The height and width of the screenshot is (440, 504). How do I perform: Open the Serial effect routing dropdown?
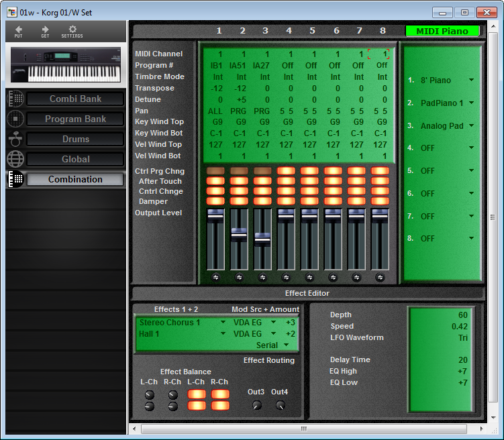click(x=286, y=345)
